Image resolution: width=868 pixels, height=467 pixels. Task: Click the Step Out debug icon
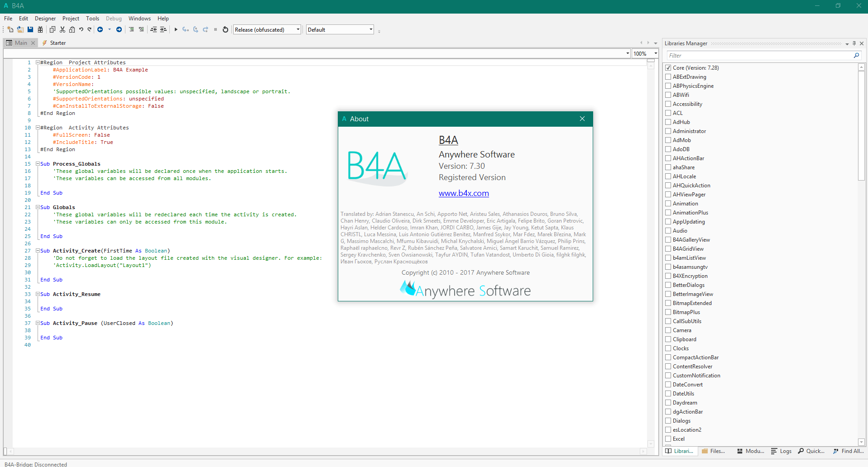click(206, 29)
